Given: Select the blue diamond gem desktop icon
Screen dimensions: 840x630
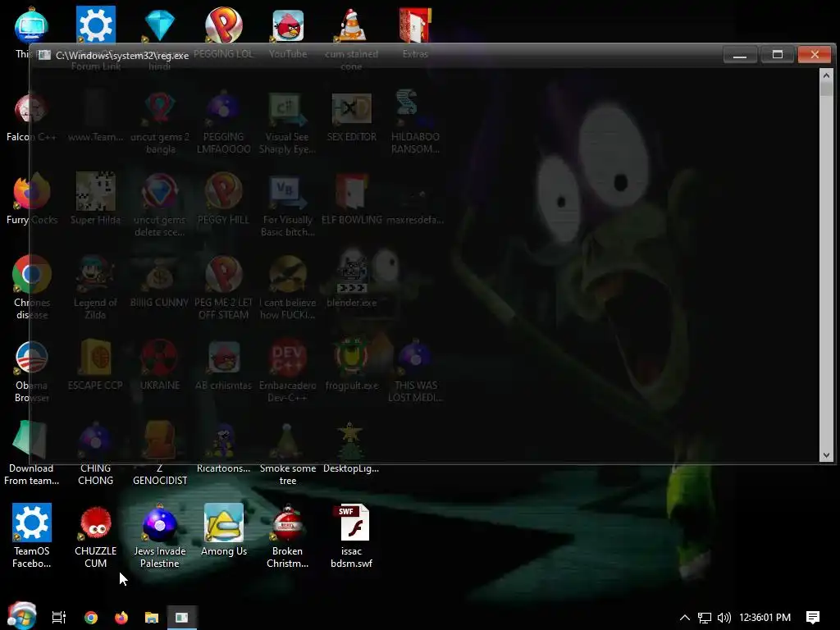Looking at the screenshot, I should pos(160,25).
